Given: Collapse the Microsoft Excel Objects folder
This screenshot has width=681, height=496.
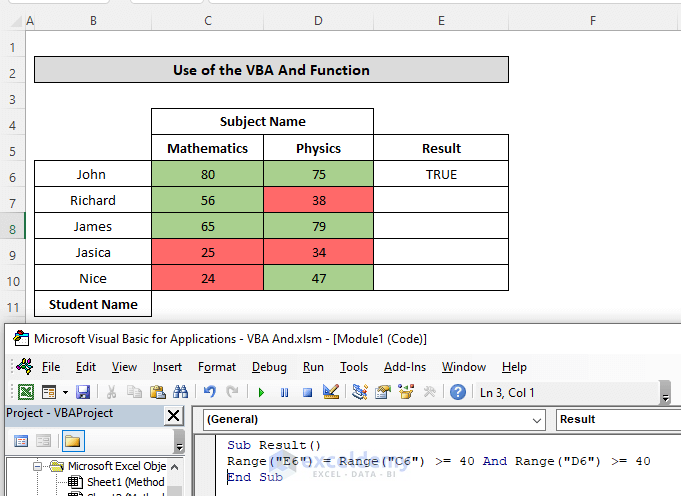Looking at the screenshot, I should 38,466.
